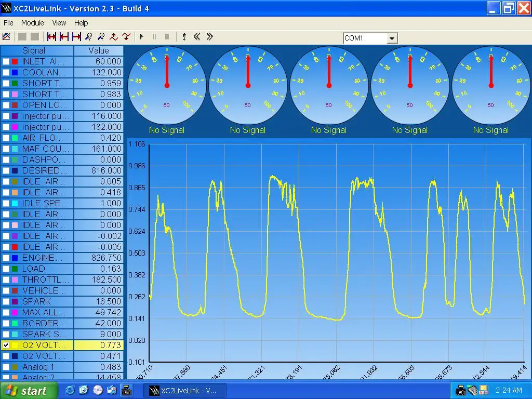Click the scale up waveform arrow icon

[114, 37]
